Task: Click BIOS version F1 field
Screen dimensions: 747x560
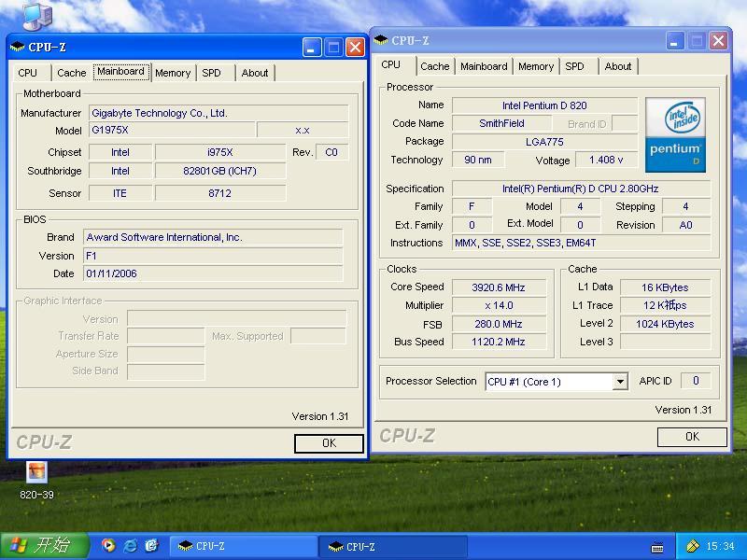Action: (213, 256)
